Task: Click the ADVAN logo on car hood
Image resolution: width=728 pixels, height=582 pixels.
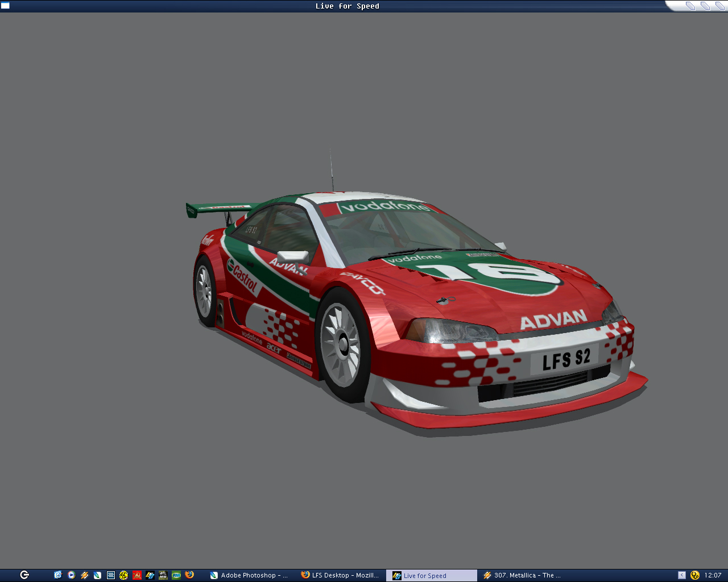Action: [x=553, y=319]
